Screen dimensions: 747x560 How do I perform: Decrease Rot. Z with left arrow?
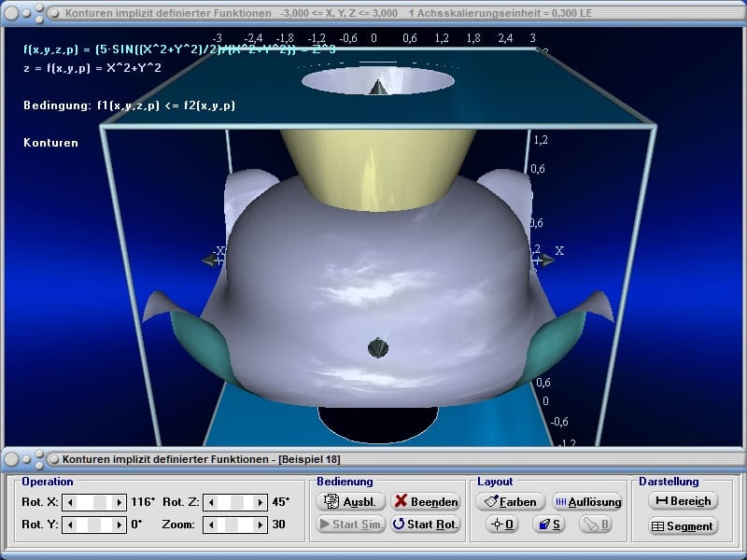point(211,502)
